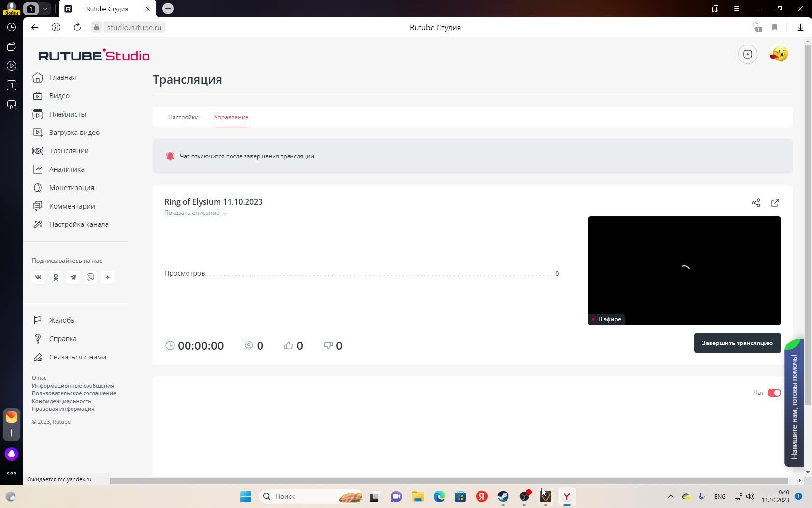Go back with the browser back arrow

pos(35,27)
